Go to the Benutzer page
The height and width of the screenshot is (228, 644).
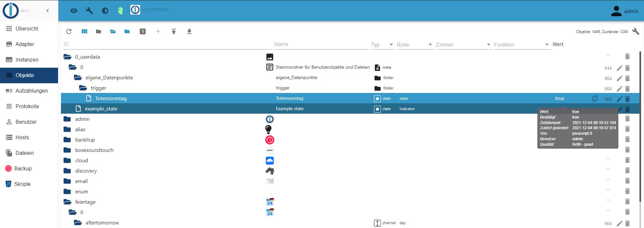(x=29, y=122)
